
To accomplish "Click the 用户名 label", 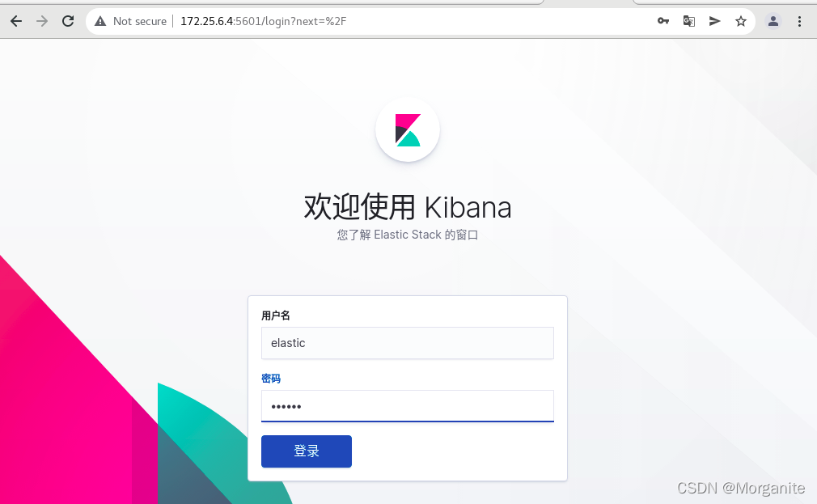I will 276,316.
